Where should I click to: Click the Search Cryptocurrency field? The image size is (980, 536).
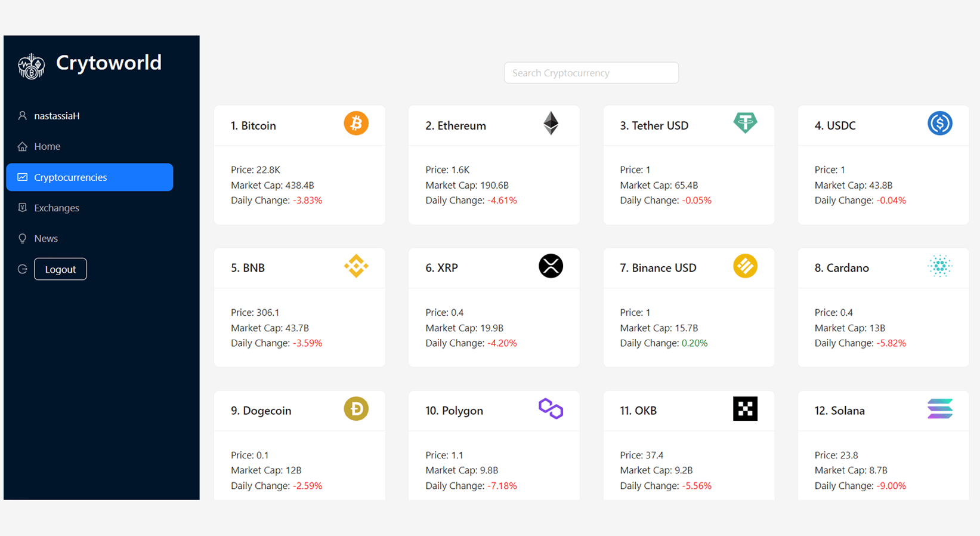pos(591,72)
